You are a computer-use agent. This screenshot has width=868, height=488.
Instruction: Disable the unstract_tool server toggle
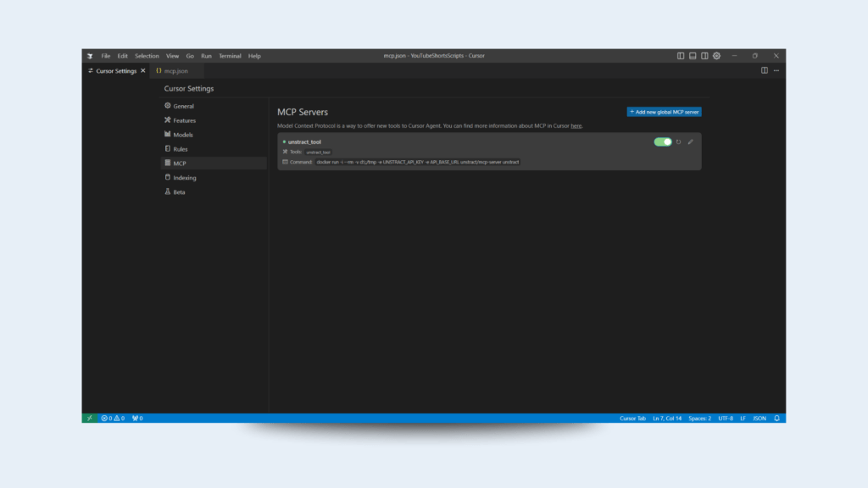click(663, 141)
